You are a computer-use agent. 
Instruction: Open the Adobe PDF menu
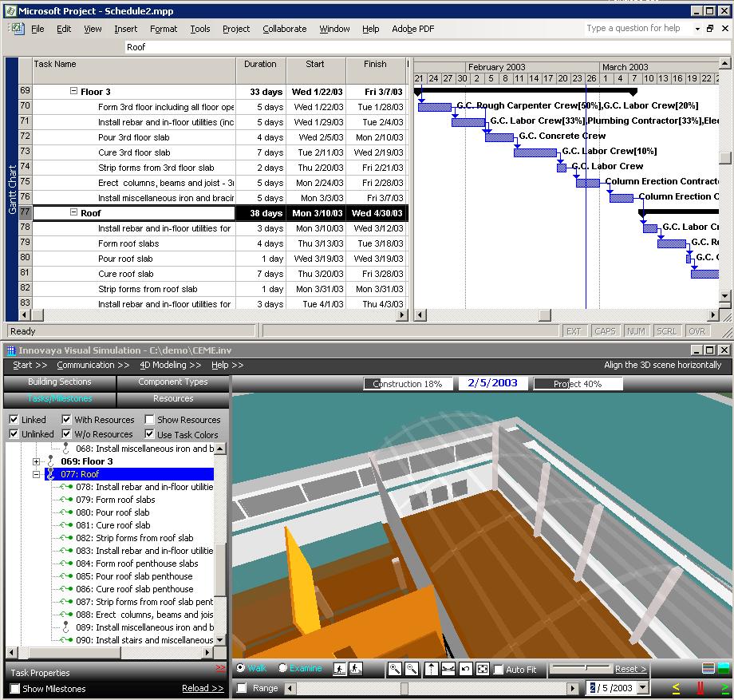(413, 29)
